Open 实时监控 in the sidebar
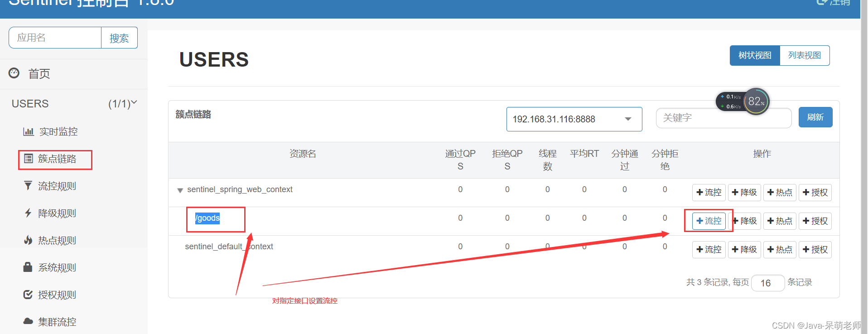 pos(58,131)
